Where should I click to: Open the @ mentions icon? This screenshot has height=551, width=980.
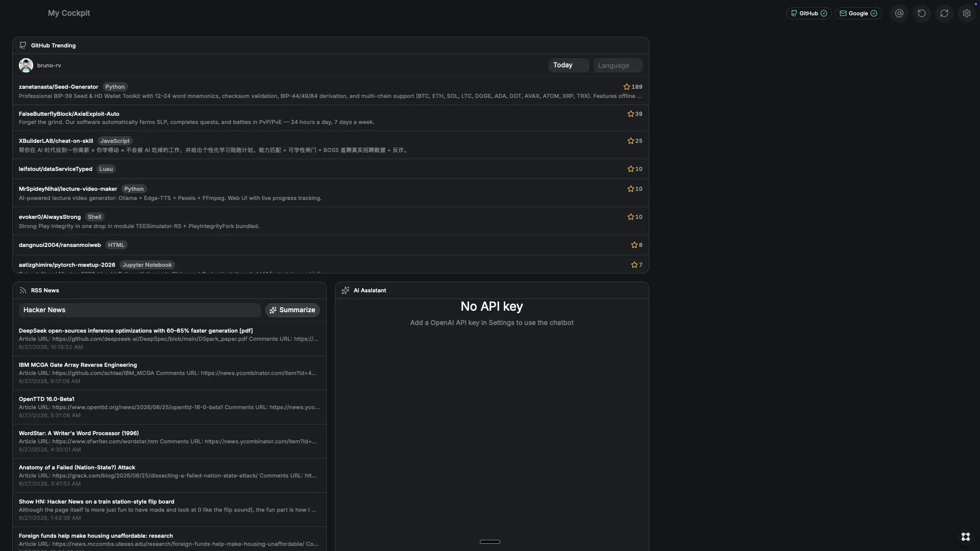point(899,14)
